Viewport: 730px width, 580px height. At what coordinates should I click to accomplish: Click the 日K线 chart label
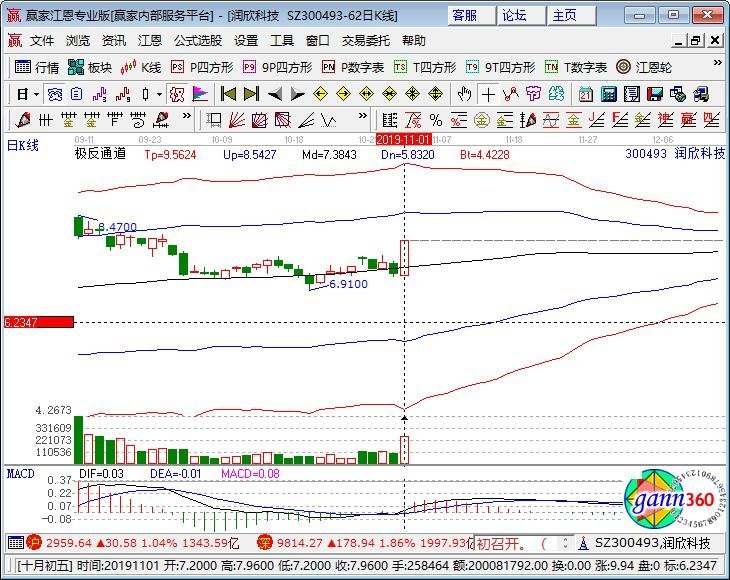click(x=22, y=146)
